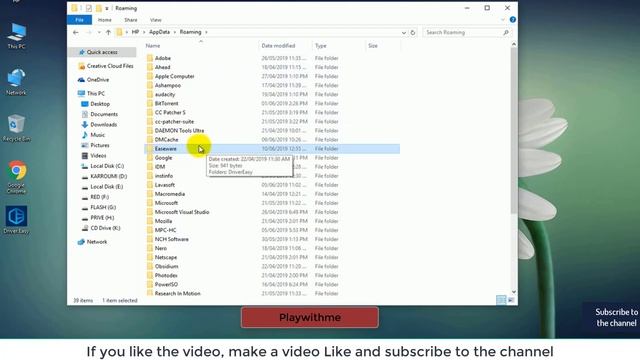The image size is (640, 360).
Task: Launch Driver Easy desktop shortcut
Action: [x=16, y=220]
